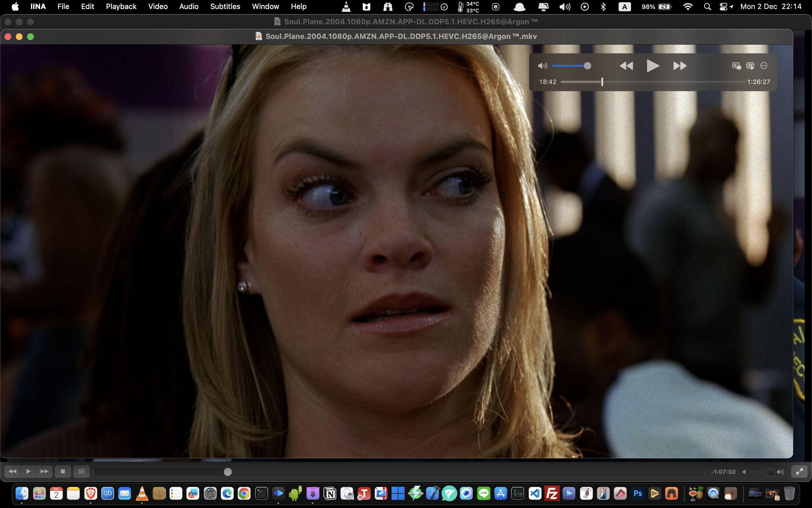The width and height of the screenshot is (812, 508).
Task: Click the mkv file icon in the window title
Action: pyautogui.click(x=258, y=36)
